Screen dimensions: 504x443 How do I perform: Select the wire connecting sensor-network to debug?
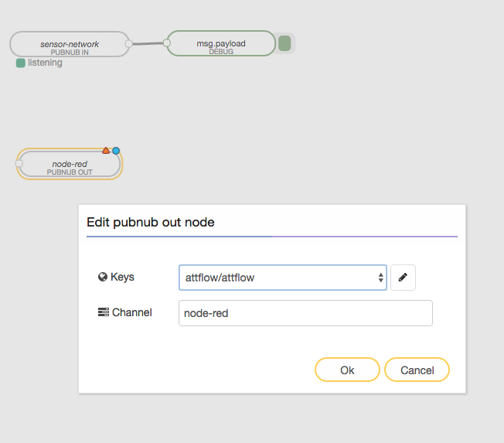[x=148, y=44]
